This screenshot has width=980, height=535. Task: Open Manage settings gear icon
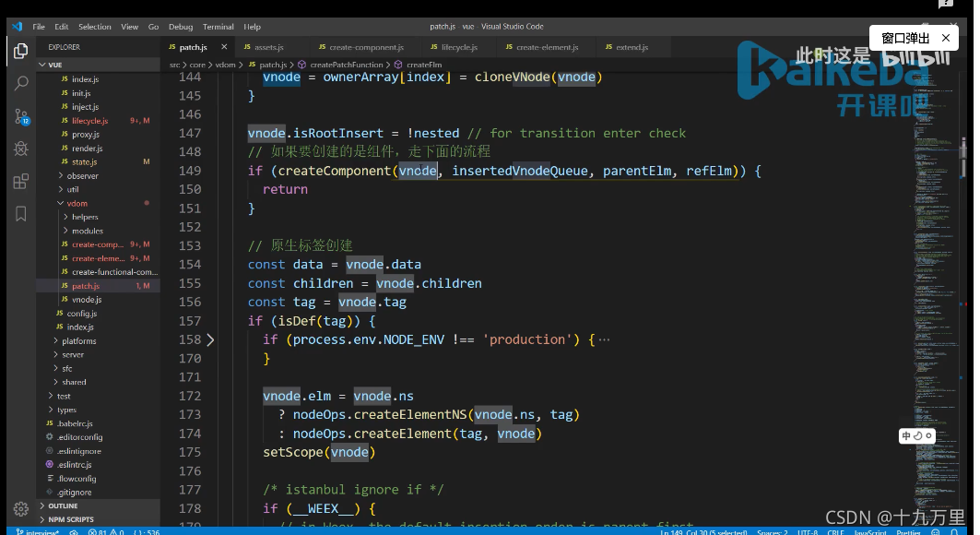pos(20,508)
